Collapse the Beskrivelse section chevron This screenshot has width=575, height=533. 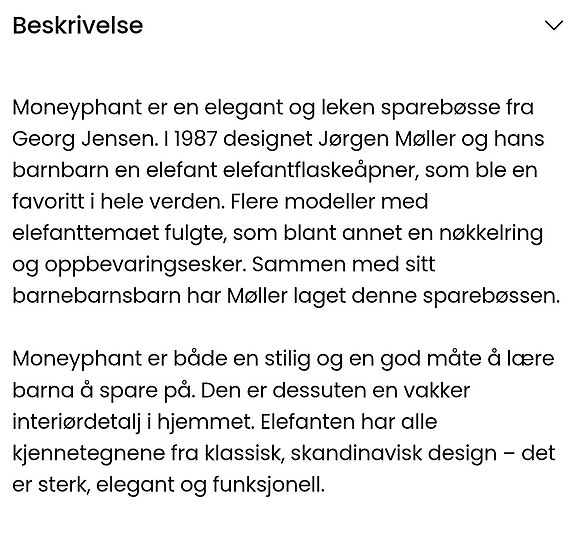pos(554,26)
